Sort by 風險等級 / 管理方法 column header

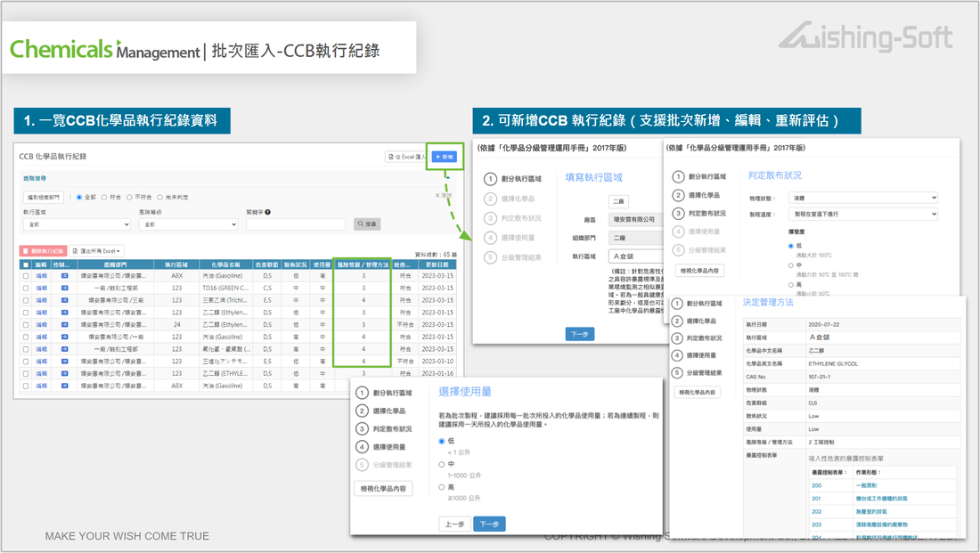[x=363, y=265]
